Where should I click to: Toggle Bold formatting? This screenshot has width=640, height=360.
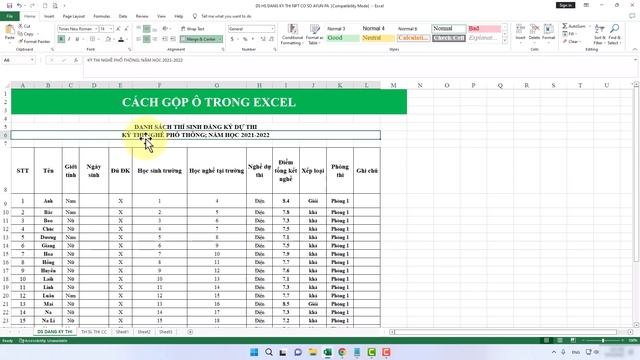61,39
